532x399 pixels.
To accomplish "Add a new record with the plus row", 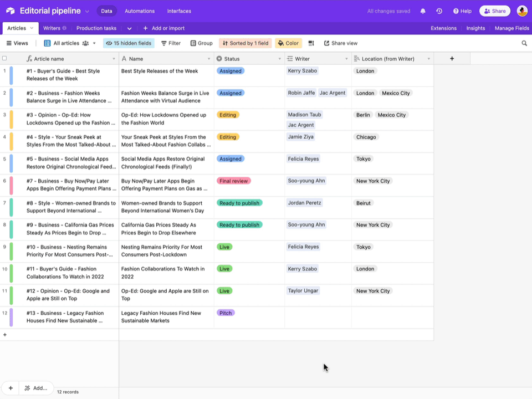I will [x=4, y=335].
